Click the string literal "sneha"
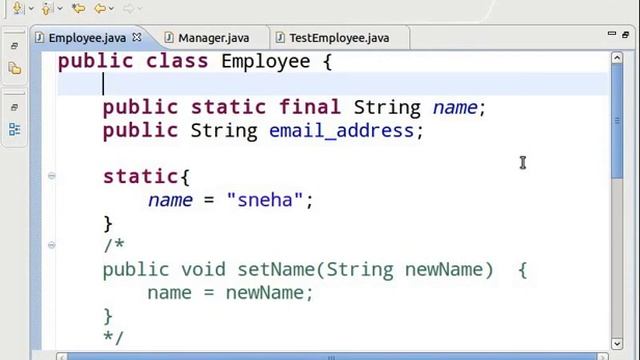 (265, 200)
